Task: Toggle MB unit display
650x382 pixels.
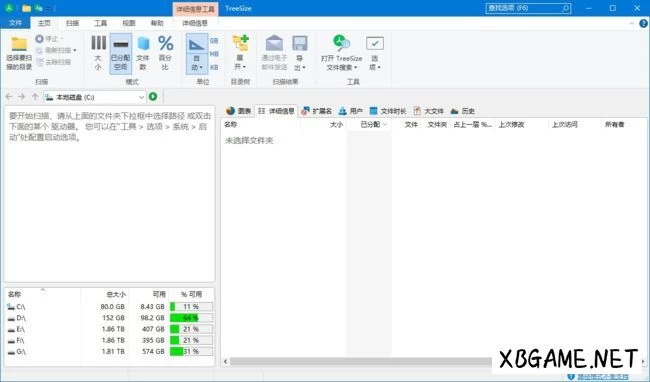Action: (214, 54)
